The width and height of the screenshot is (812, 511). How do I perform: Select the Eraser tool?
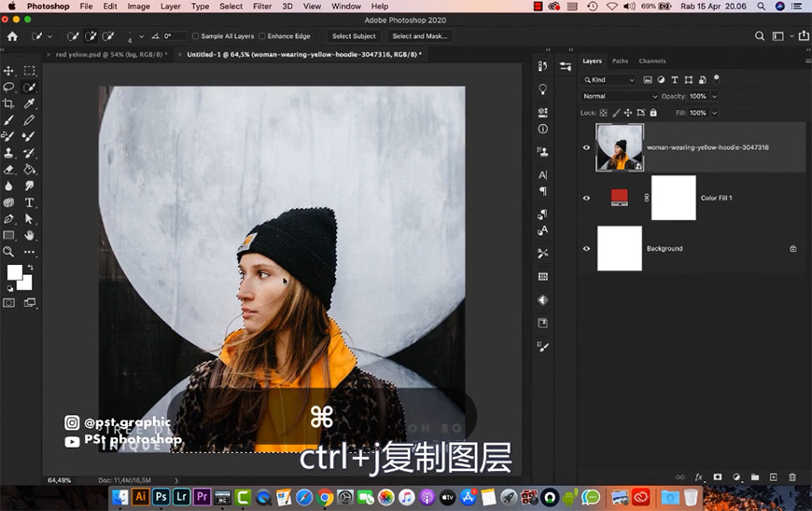coord(8,170)
